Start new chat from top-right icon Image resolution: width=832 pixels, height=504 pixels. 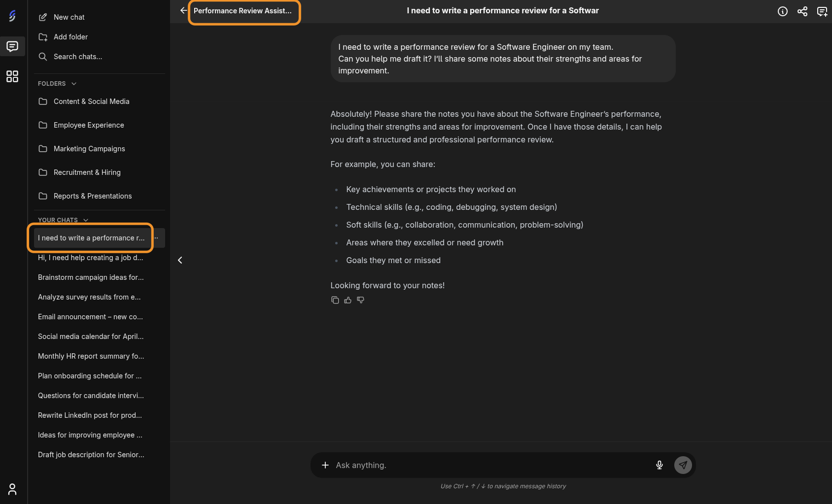tap(822, 11)
